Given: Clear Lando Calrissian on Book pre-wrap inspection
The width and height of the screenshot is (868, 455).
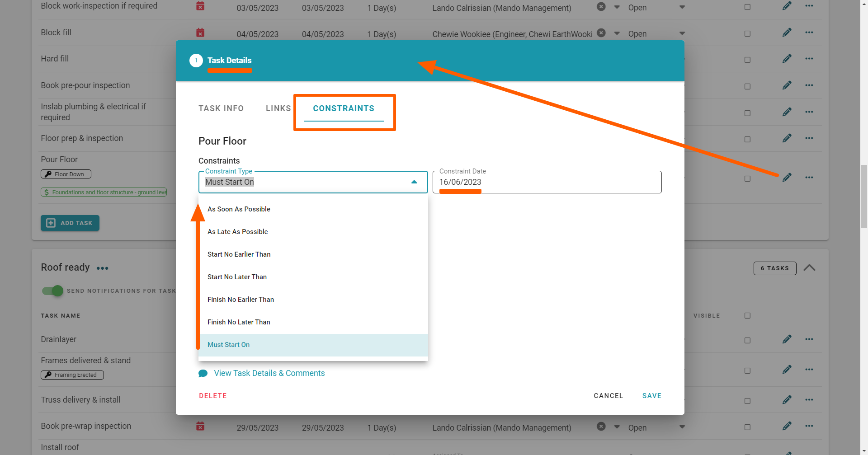Looking at the screenshot, I should coord(601,426).
